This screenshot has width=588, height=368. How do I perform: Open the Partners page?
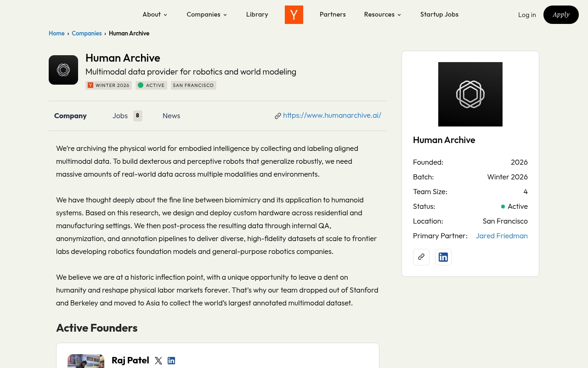pos(333,14)
